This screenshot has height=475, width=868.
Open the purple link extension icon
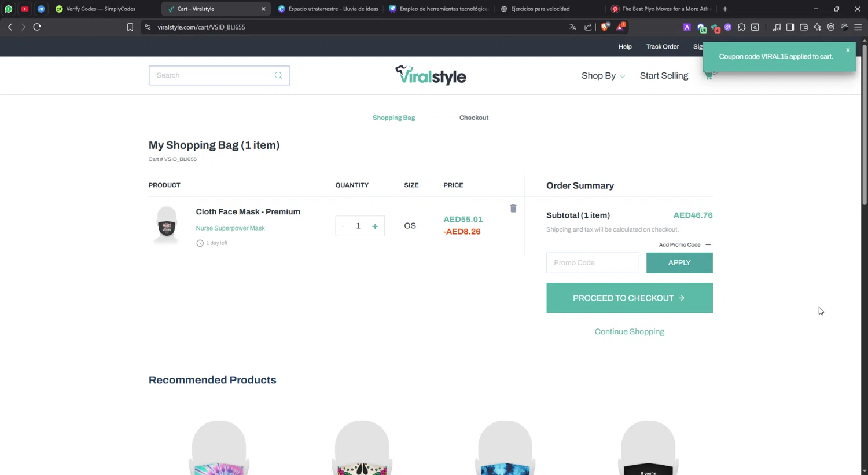[728, 27]
